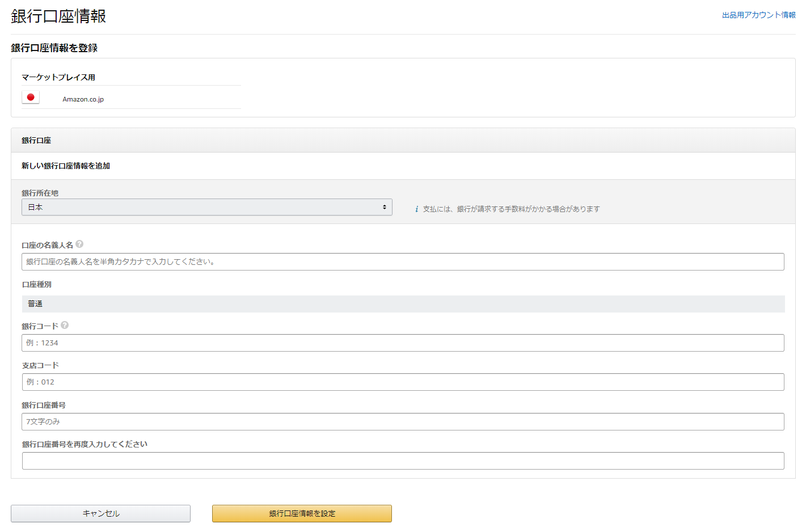The width and height of the screenshot is (806, 532).
Task: Open the 銀行所在地 country dropdown
Action: click(206, 207)
